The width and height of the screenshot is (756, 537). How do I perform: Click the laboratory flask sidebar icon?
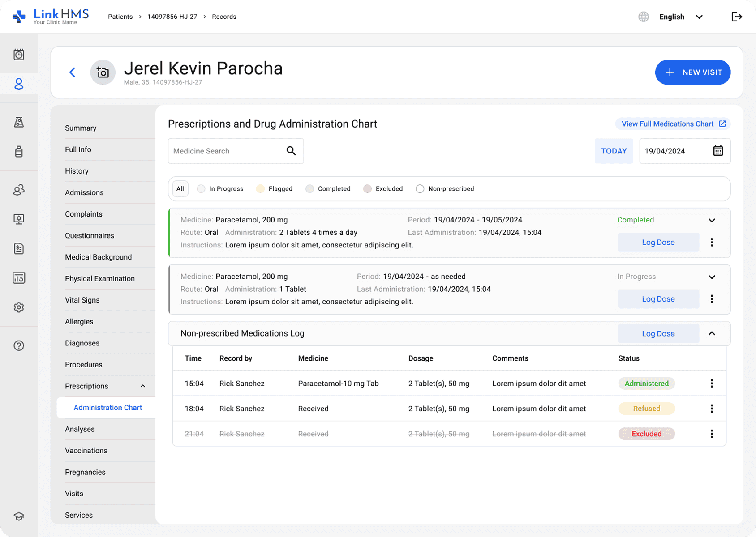click(19, 122)
